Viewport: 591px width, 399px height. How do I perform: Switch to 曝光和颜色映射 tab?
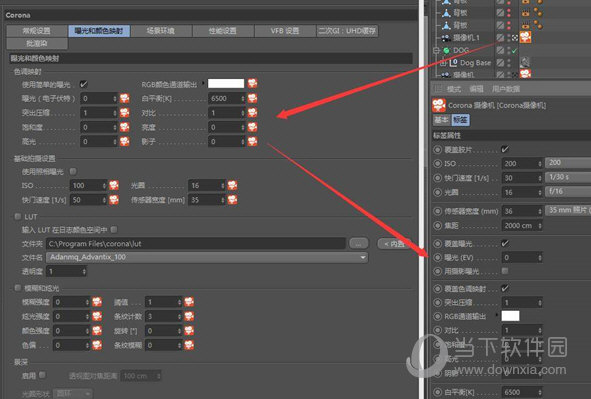tap(99, 31)
